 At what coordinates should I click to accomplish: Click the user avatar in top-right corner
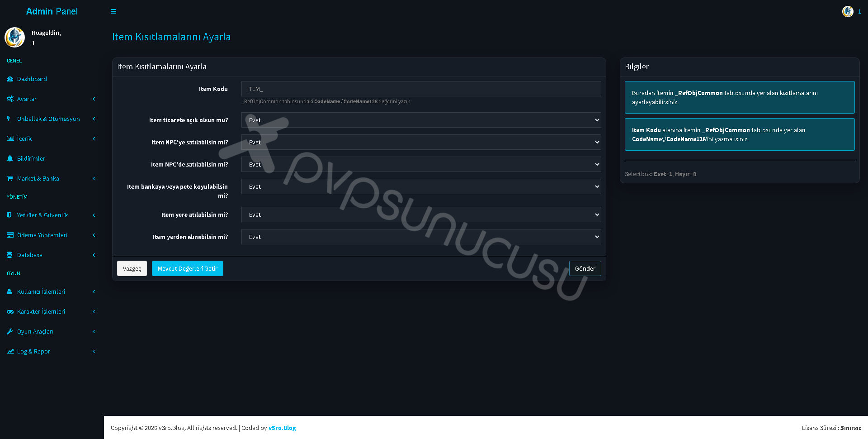click(x=848, y=11)
